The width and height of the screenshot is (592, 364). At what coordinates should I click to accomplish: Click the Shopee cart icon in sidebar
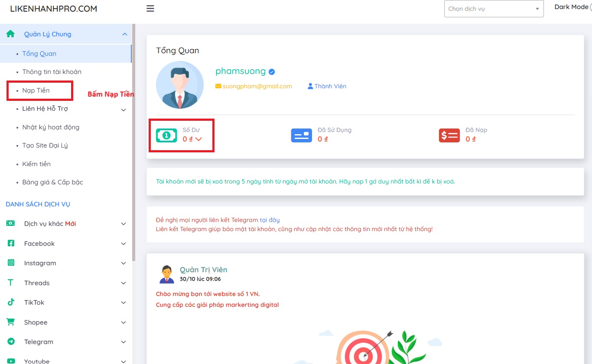[10, 322]
